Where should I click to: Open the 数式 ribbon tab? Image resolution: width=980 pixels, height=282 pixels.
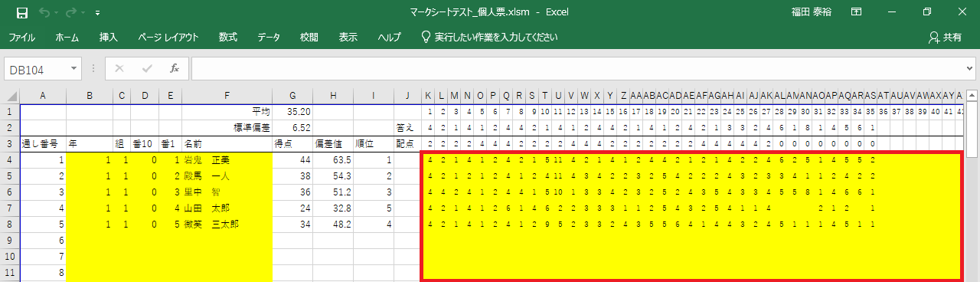tap(228, 37)
